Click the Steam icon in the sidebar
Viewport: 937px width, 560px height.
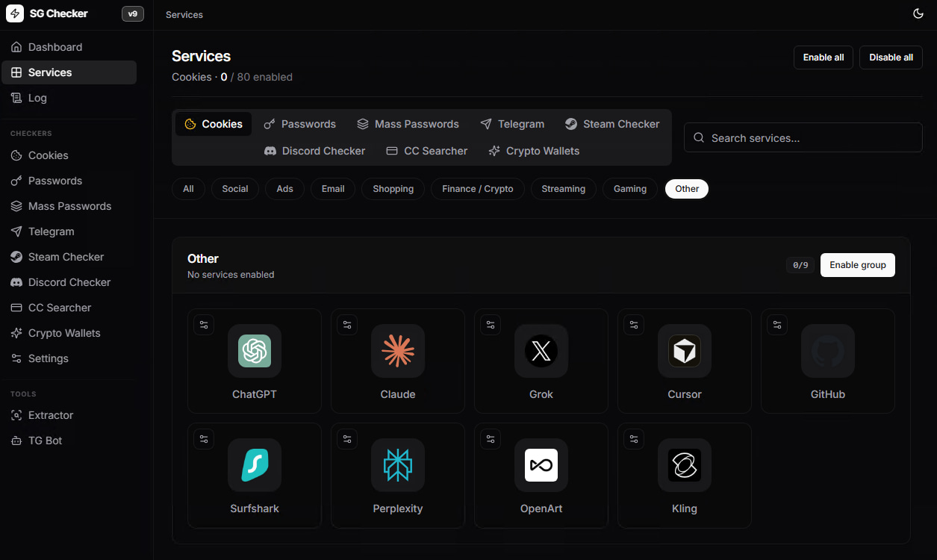click(x=16, y=257)
